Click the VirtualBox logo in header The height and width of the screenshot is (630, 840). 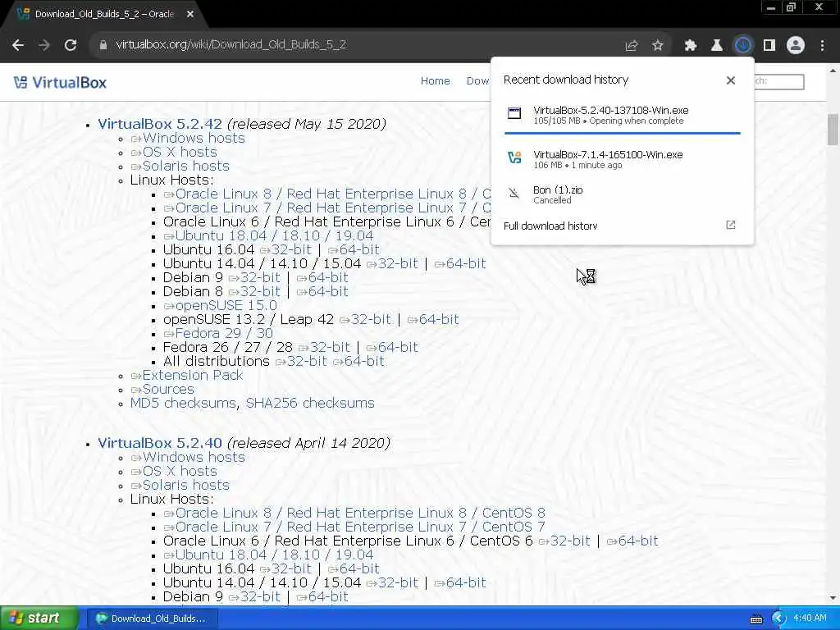click(x=61, y=83)
